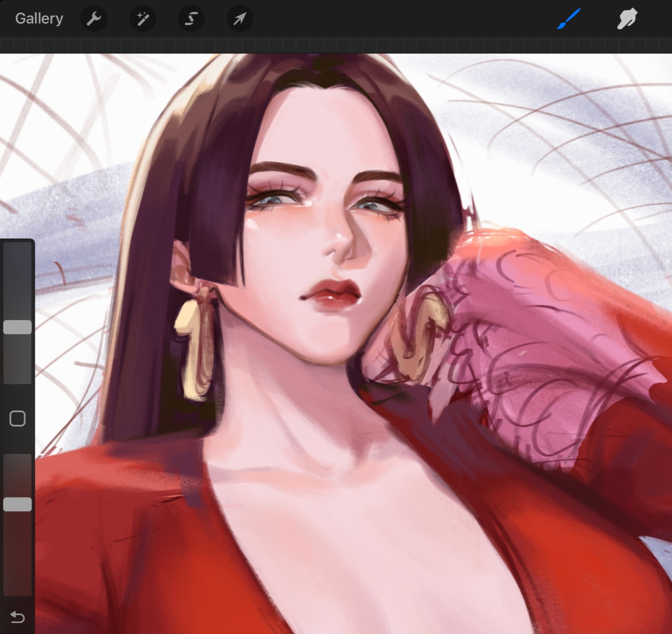Activate the Transform arrow tool
Image resolution: width=672 pixels, height=634 pixels.
tap(240, 18)
